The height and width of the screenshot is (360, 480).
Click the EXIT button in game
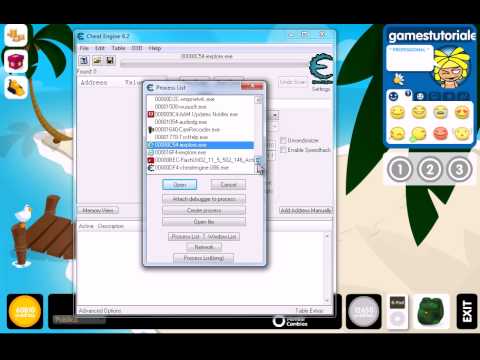tap(467, 311)
